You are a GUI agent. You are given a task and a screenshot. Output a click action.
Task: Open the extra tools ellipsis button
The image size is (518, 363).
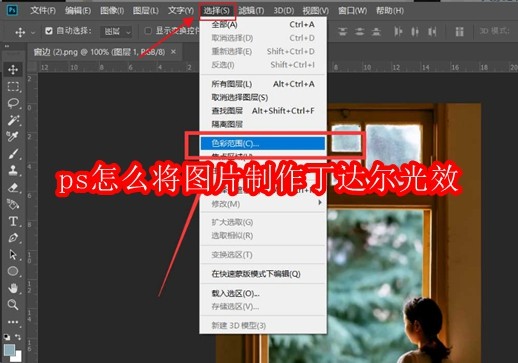click(13, 322)
